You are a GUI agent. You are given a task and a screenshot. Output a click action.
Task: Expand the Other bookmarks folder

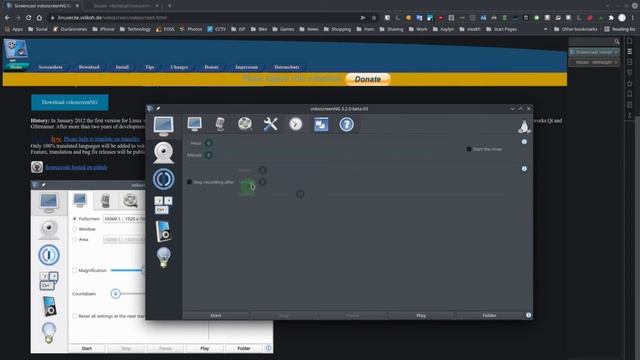[x=576, y=29]
